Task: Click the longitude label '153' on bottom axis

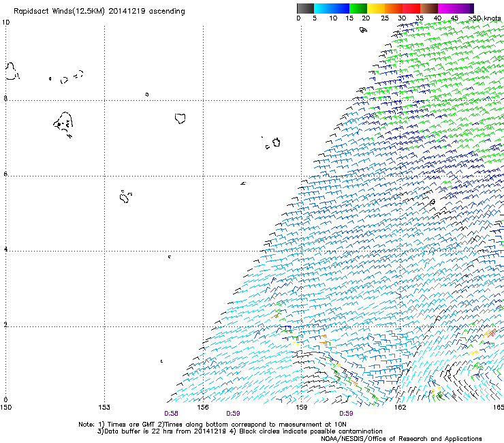Action: (x=104, y=408)
